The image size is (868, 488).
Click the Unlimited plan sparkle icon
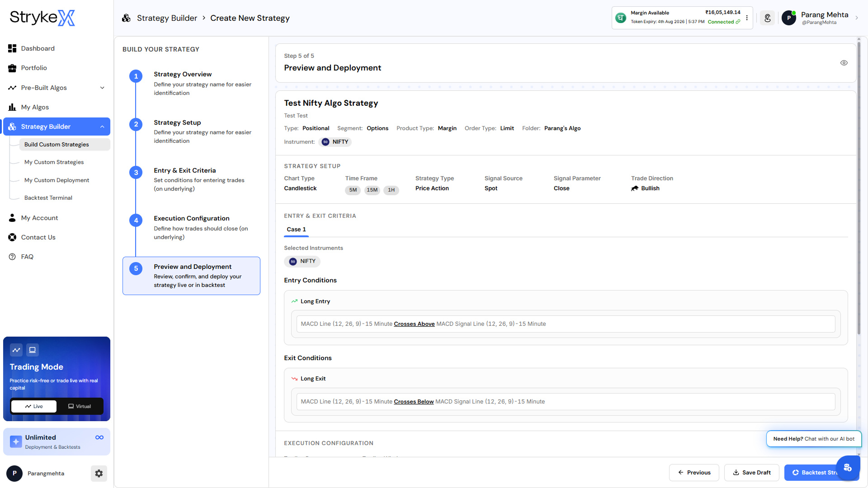(16, 441)
